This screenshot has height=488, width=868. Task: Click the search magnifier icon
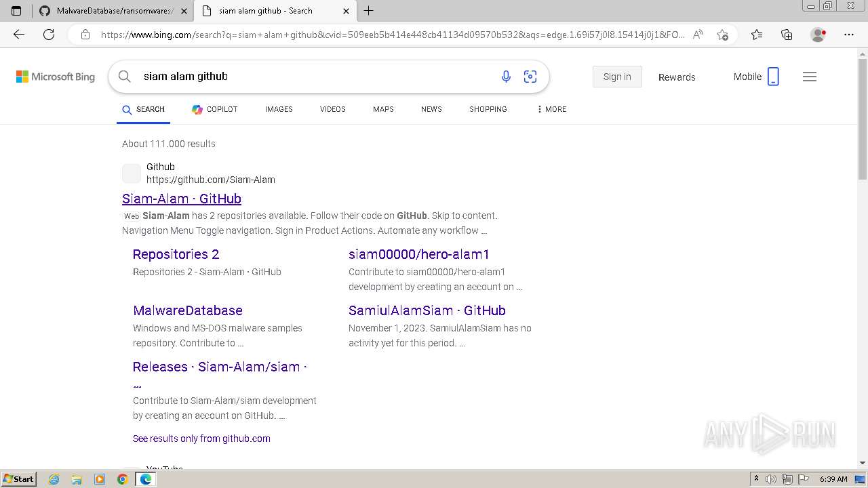coord(125,77)
